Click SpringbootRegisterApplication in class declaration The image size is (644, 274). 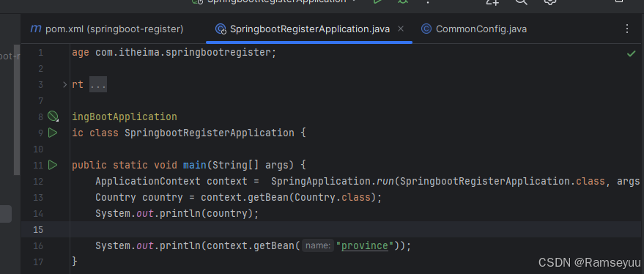(210, 133)
